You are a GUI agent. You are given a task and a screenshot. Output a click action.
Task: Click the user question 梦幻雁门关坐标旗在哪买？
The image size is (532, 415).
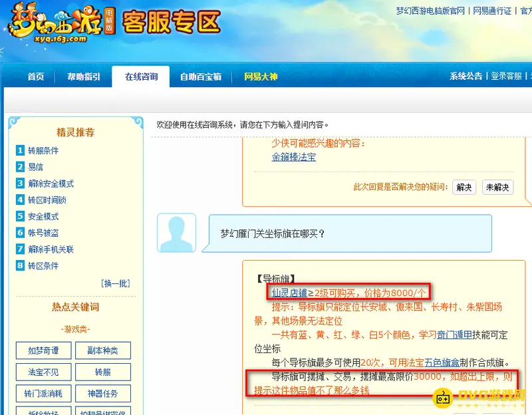(273, 233)
